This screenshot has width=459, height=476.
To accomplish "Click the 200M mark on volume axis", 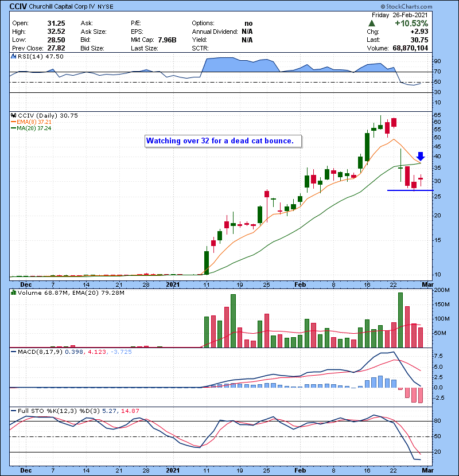I will 442,290.
